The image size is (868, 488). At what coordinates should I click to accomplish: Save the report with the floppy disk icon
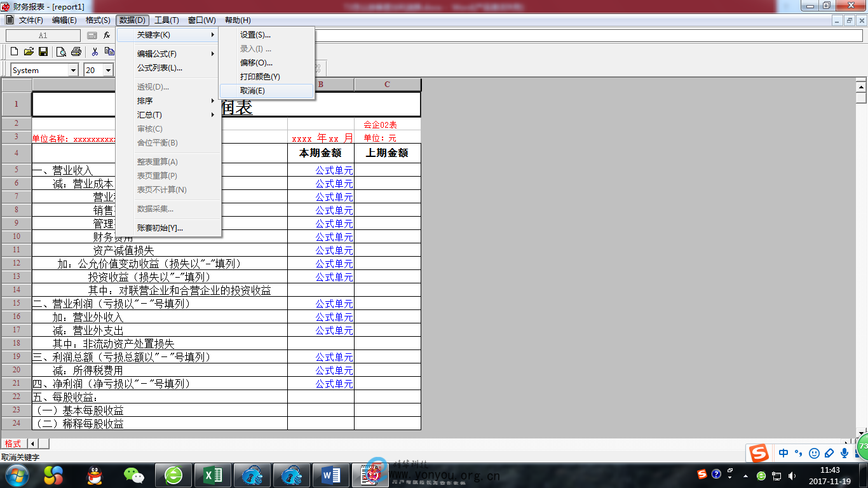(43, 51)
